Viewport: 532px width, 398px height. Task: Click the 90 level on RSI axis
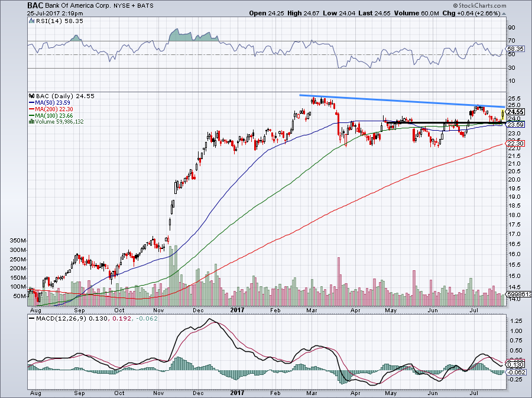[511, 27]
